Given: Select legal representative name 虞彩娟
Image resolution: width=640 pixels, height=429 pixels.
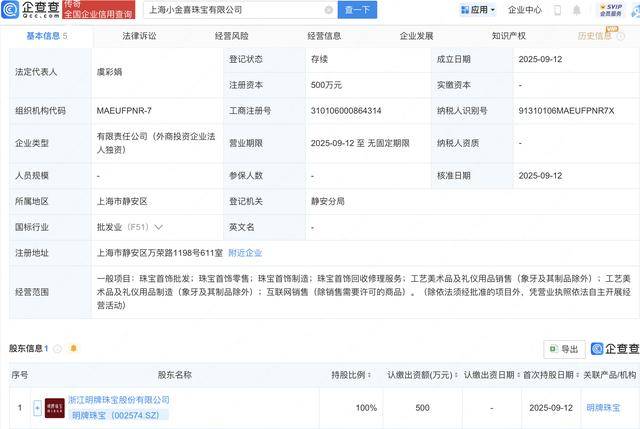Looking at the screenshot, I should (109, 72).
